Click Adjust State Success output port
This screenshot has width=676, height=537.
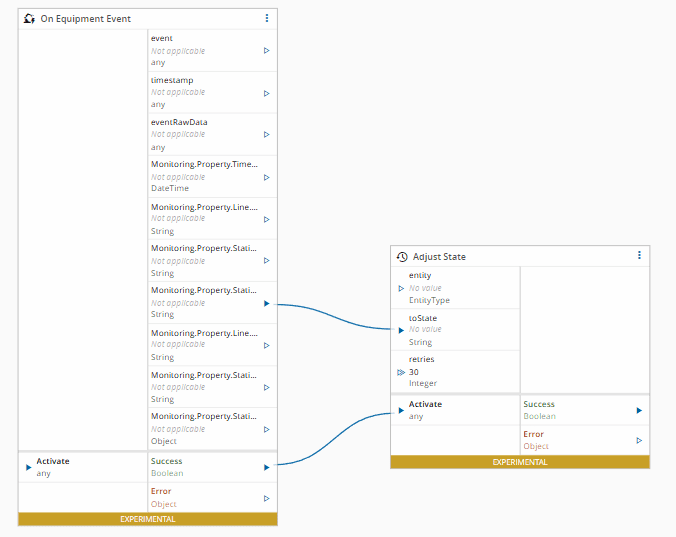coord(639,410)
